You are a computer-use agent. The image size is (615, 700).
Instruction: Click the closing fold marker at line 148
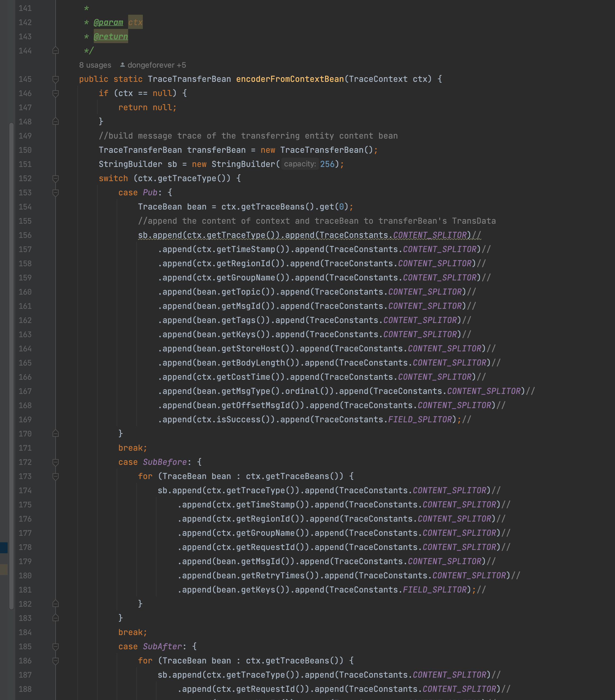[x=55, y=122]
